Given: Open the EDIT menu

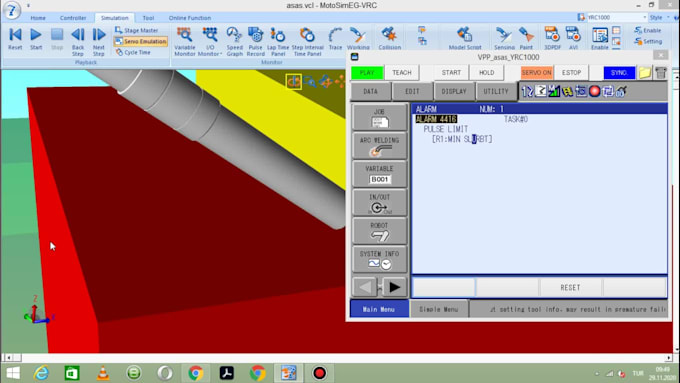Looking at the screenshot, I should [412, 92].
